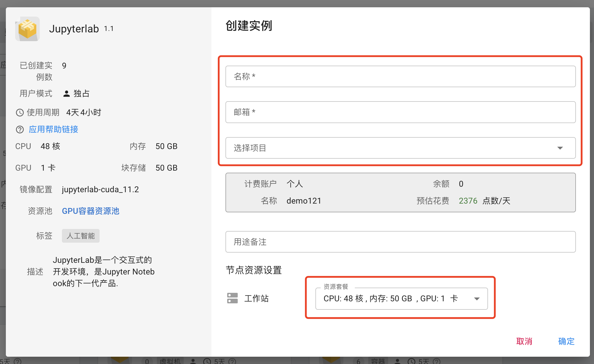
Task: Click the 资源套餐 dropdown arrow
Action: pyautogui.click(x=477, y=299)
